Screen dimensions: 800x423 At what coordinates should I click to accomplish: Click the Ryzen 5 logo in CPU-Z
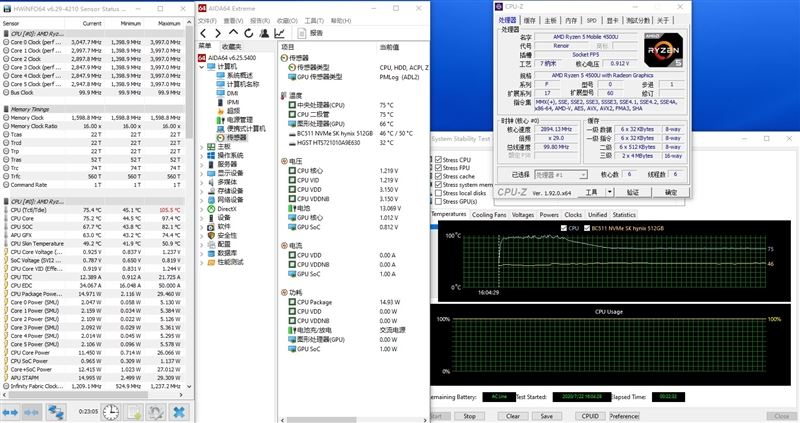pos(663,50)
